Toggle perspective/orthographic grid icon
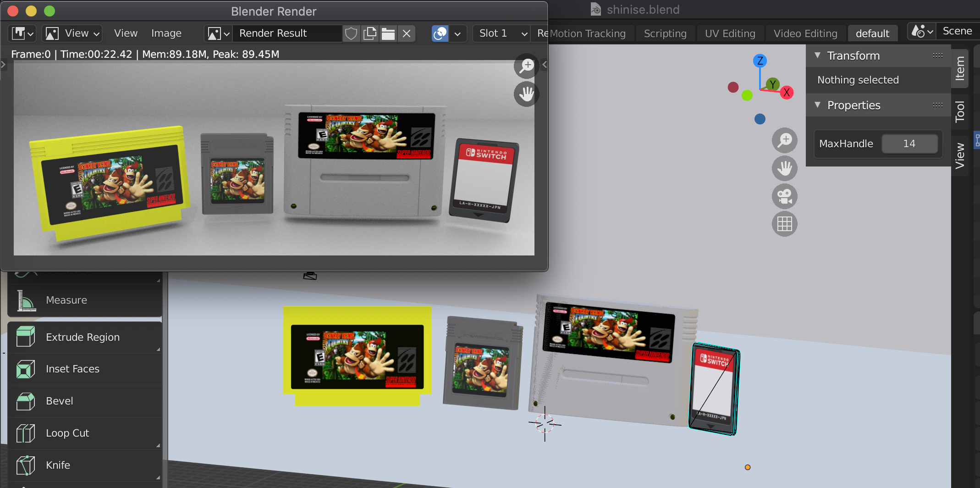 (x=785, y=224)
